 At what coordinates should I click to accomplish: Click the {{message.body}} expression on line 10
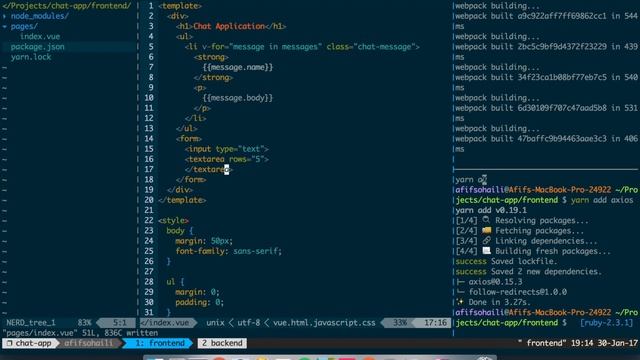[x=238, y=98]
